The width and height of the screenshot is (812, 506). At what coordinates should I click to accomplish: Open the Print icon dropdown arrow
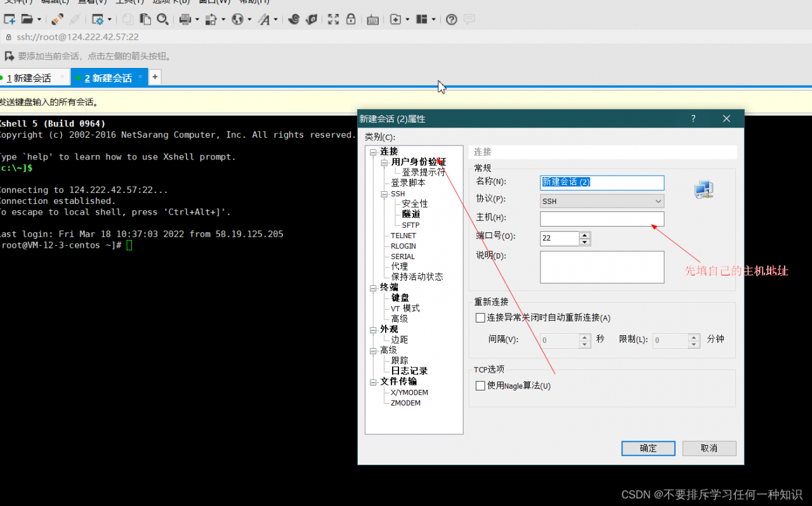(197, 20)
